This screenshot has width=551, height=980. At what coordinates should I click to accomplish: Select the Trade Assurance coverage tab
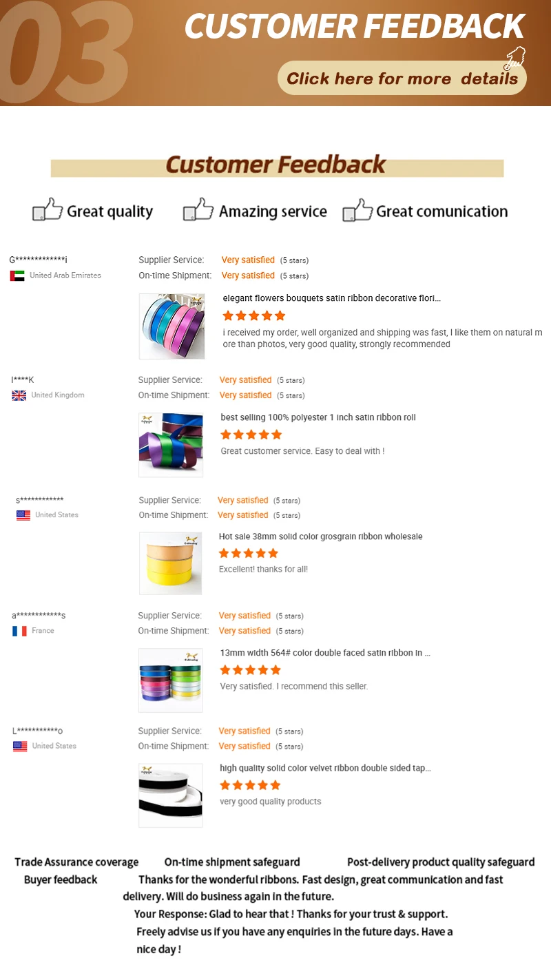coord(76,862)
